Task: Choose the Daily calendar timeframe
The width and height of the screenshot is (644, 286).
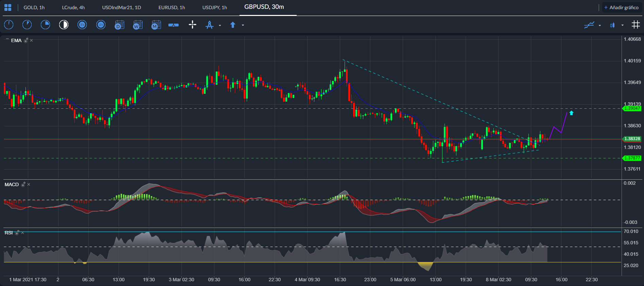Action: tap(119, 25)
